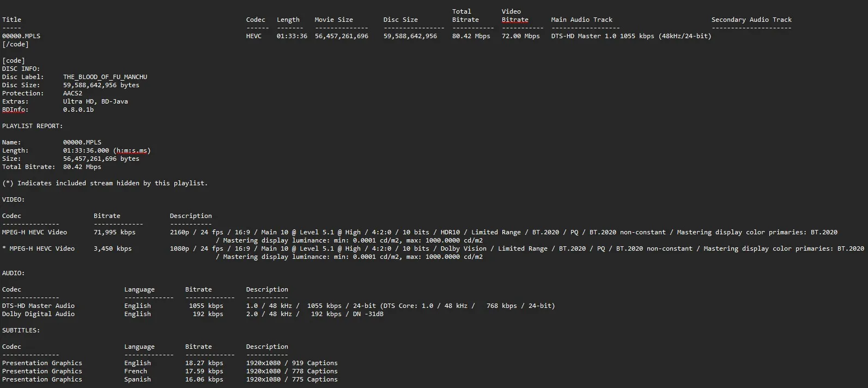Viewport: 868px width, 388px height.
Task: Click the opening [code] tag above DISC INFO
Action: pyautogui.click(x=13, y=60)
